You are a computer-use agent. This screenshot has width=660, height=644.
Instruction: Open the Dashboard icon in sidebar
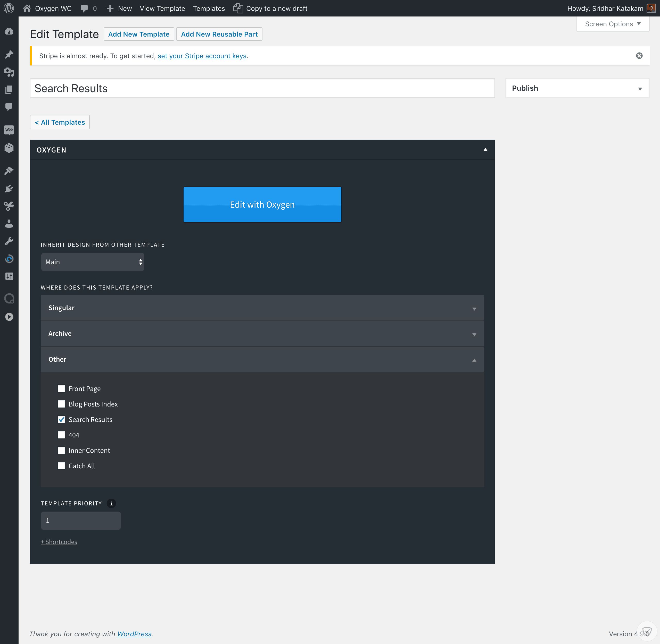[x=9, y=31]
